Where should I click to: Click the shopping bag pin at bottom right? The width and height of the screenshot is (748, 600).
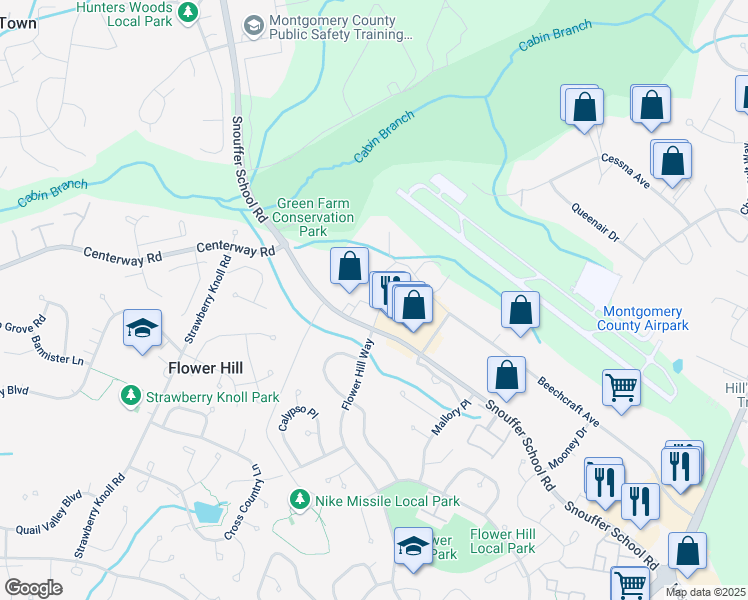pyautogui.click(x=687, y=551)
